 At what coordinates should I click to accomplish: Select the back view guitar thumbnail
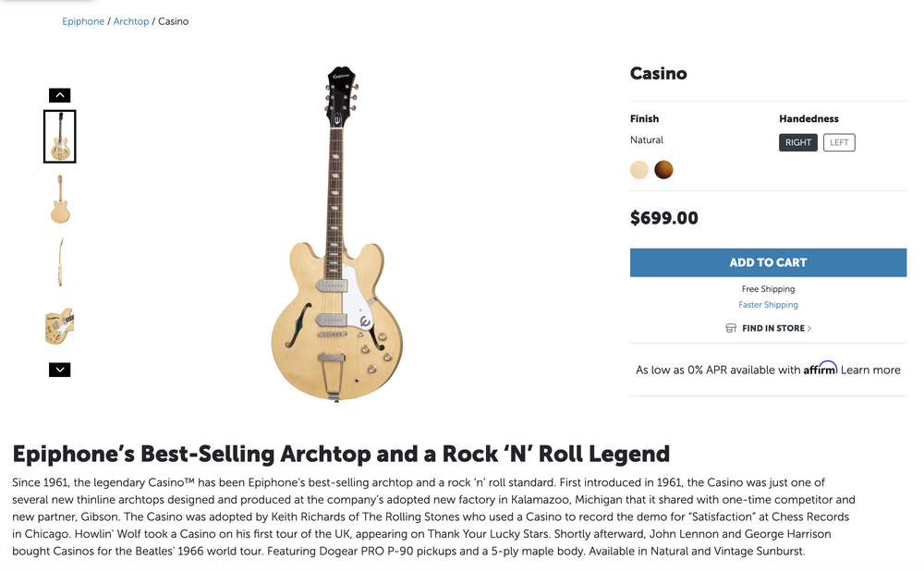pyautogui.click(x=60, y=200)
